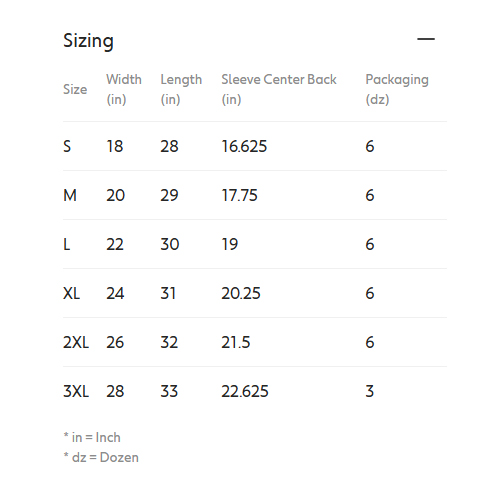500x500 pixels.
Task: Click the Sizing heading
Action: click(88, 41)
